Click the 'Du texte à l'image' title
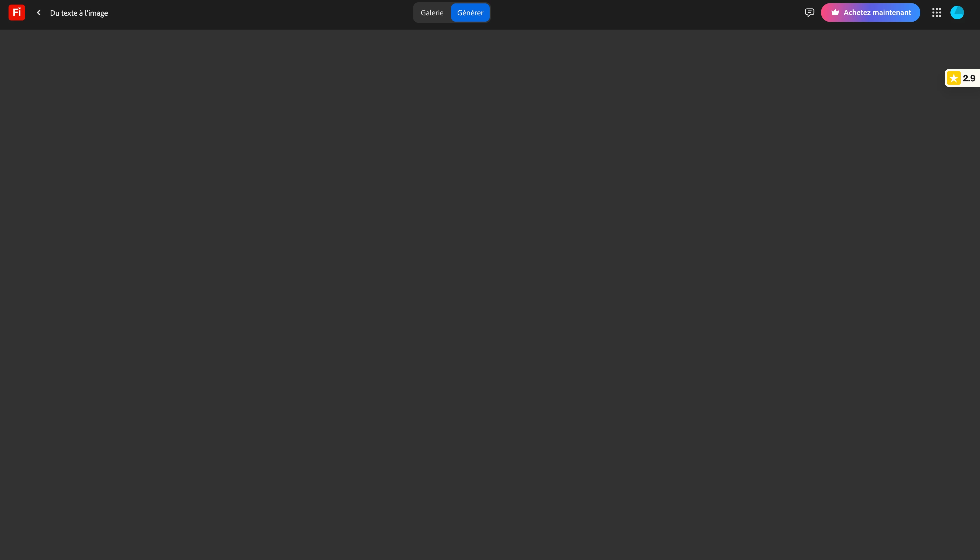The image size is (980, 560). pos(79,13)
